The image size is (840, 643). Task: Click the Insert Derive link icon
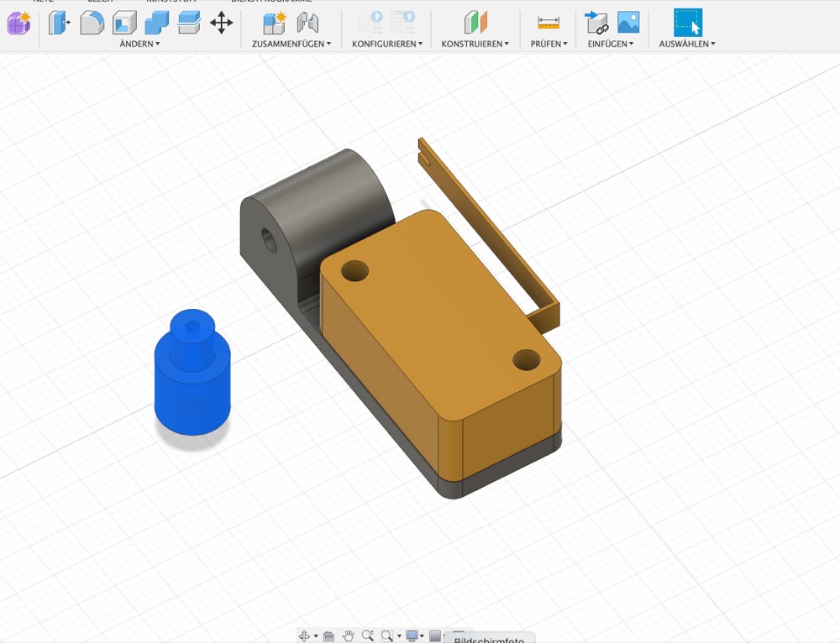pyautogui.click(x=596, y=23)
